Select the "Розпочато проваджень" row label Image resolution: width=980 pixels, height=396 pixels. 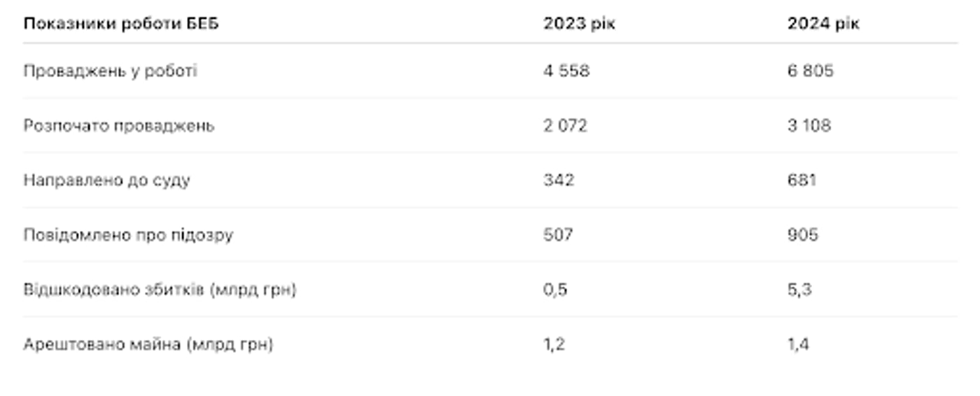click(119, 126)
